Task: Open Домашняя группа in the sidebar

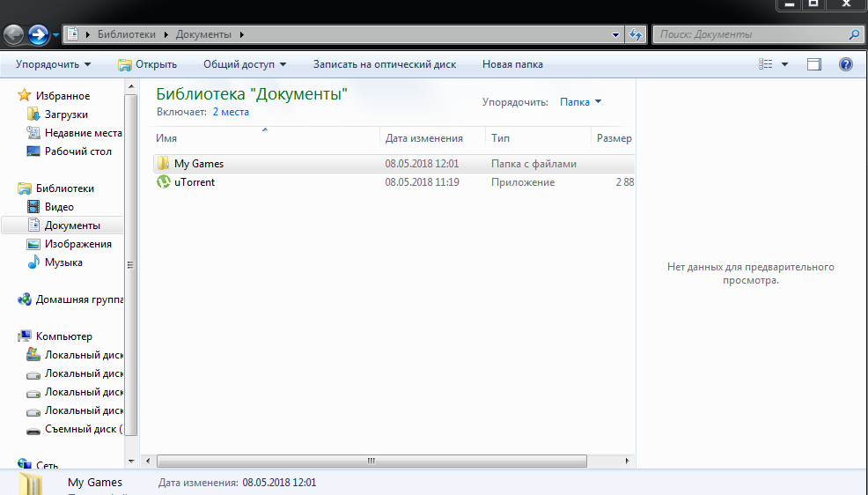Action: coord(79,299)
